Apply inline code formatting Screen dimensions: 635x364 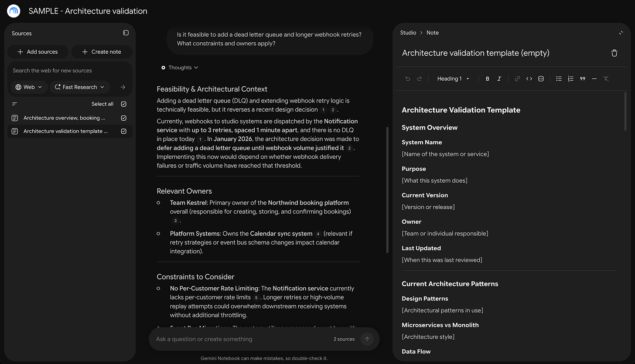point(529,79)
